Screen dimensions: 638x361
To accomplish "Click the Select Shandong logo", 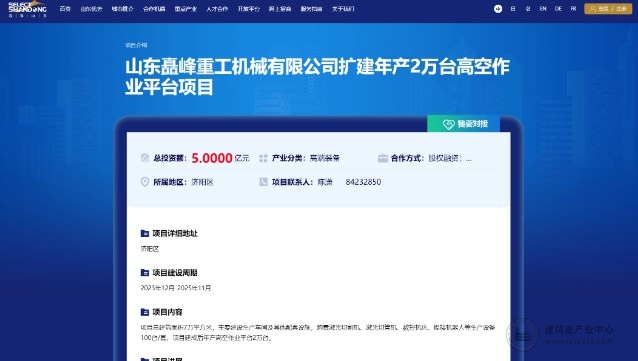I will click(x=27, y=9).
